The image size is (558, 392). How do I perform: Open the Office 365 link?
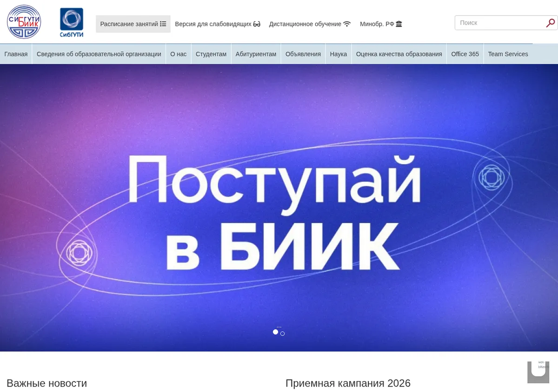(x=465, y=54)
